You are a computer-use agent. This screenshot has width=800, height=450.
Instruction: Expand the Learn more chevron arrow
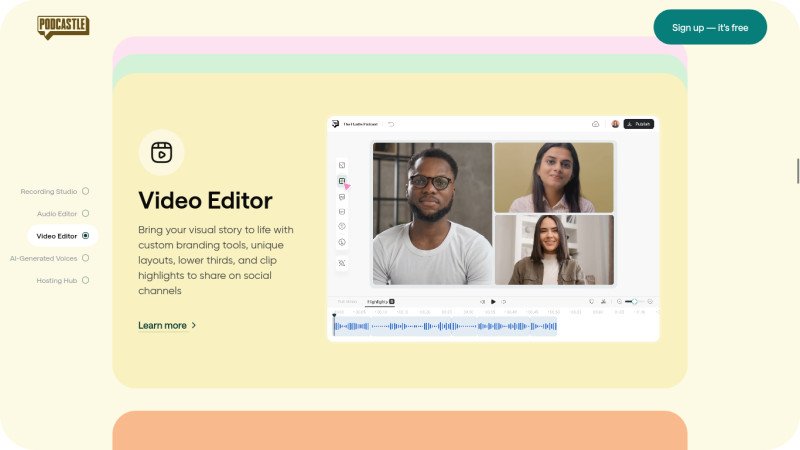tap(194, 325)
